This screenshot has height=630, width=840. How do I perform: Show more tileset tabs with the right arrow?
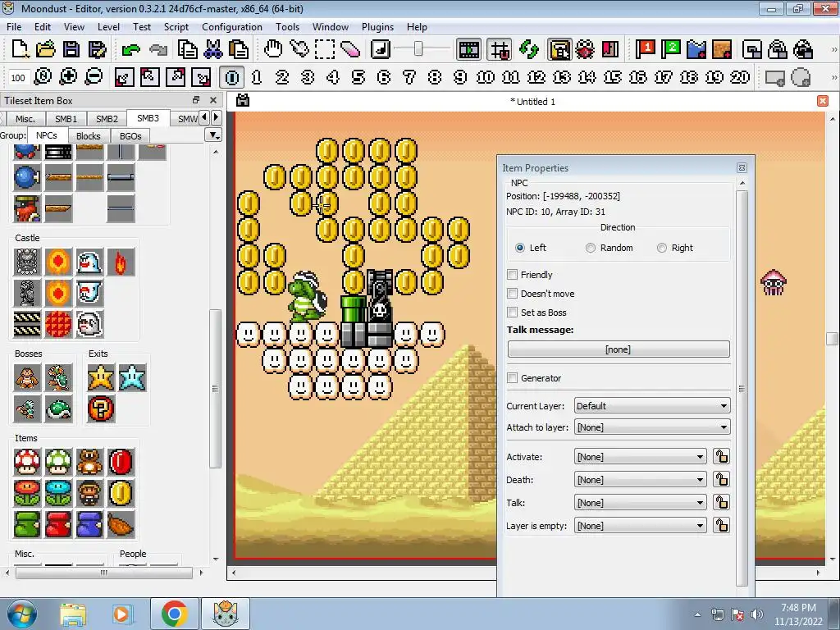[216, 117]
